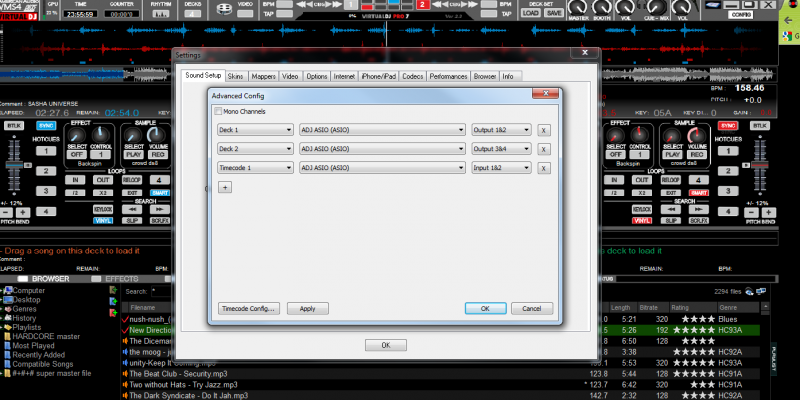Open the Options tab

(317, 76)
